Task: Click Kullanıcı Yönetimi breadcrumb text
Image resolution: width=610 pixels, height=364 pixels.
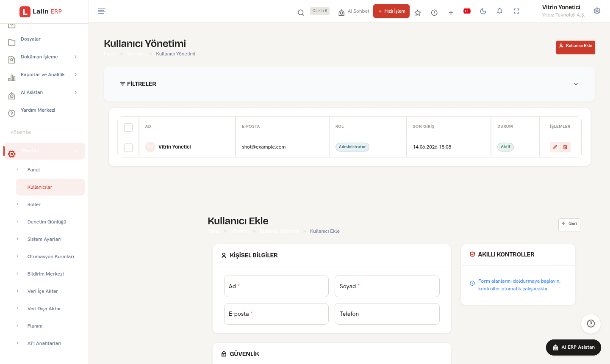Action: point(175,54)
